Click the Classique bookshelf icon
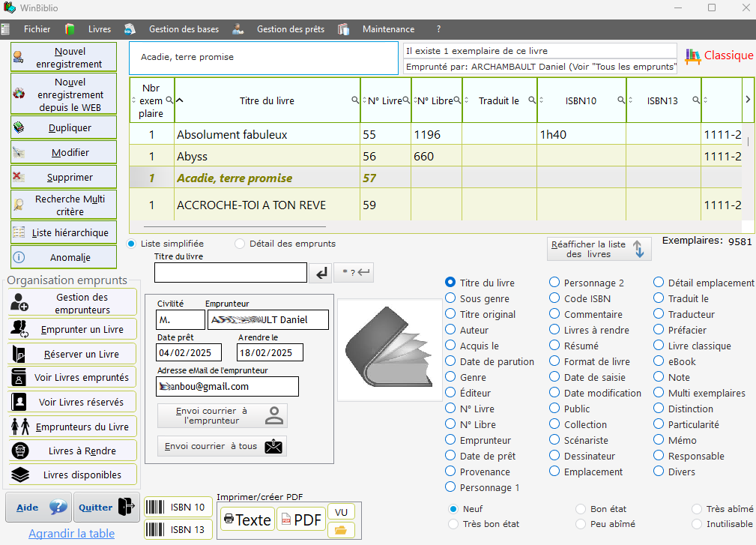The height and width of the screenshot is (545, 756). (x=693, y=56)
